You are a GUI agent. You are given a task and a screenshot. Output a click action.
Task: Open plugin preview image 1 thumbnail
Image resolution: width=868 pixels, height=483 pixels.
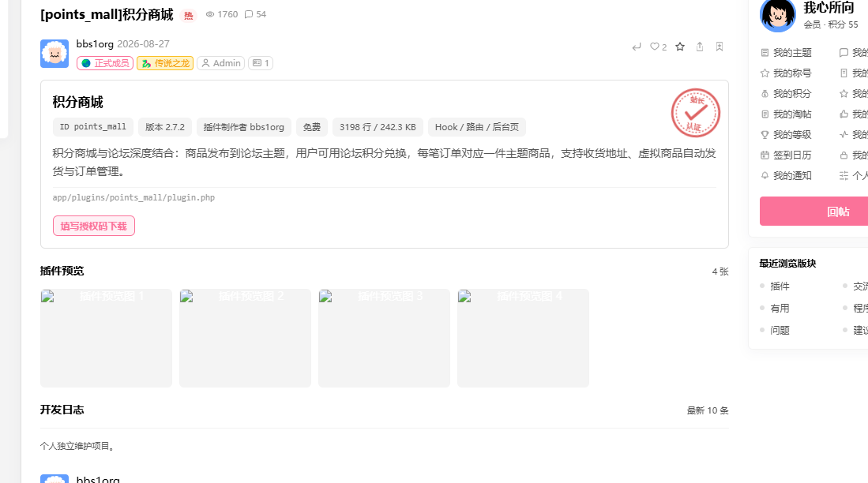[x=106, y=338]
